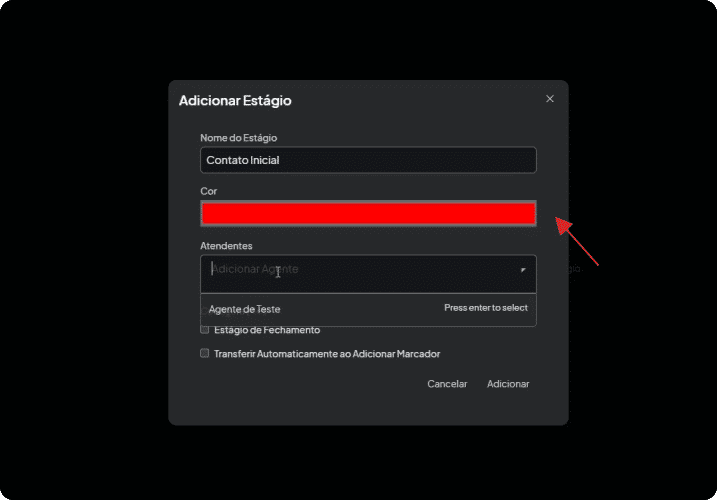717x500 pixels.
Task: Click the Nome do Estágio label
Action: point(239,138)
